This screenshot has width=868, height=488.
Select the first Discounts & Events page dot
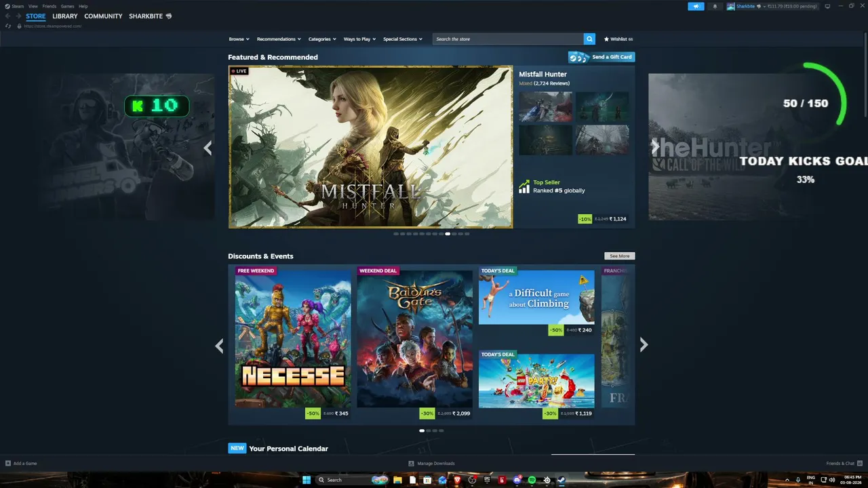pyautogui.click(x=422, y=430)
